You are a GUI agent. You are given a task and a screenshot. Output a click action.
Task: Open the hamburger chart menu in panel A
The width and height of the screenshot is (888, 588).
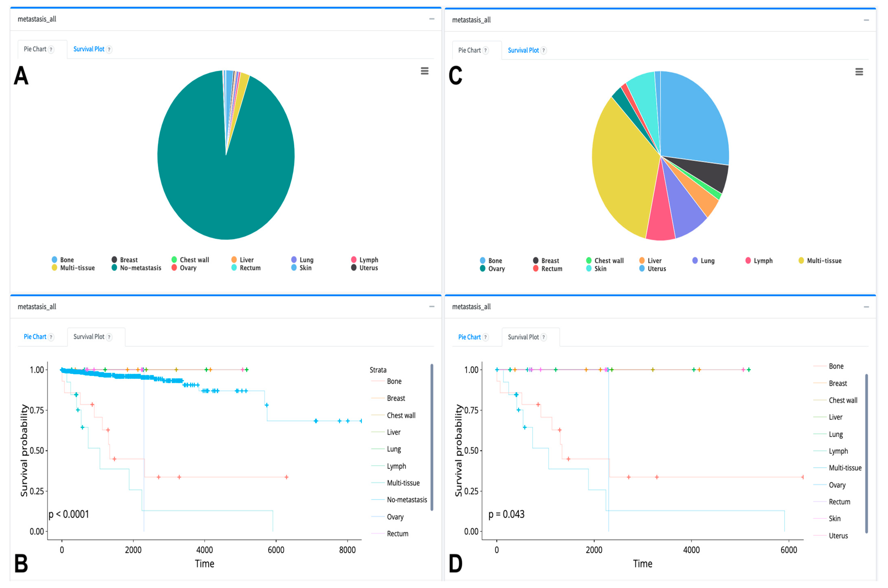tap(424, 71)
